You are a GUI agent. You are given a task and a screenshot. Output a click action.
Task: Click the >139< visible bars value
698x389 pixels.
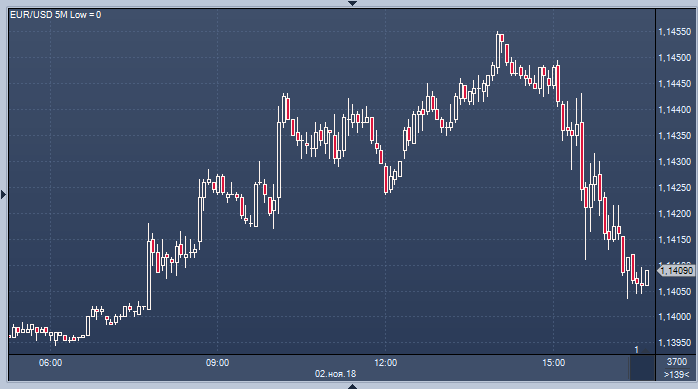(677, 374)
